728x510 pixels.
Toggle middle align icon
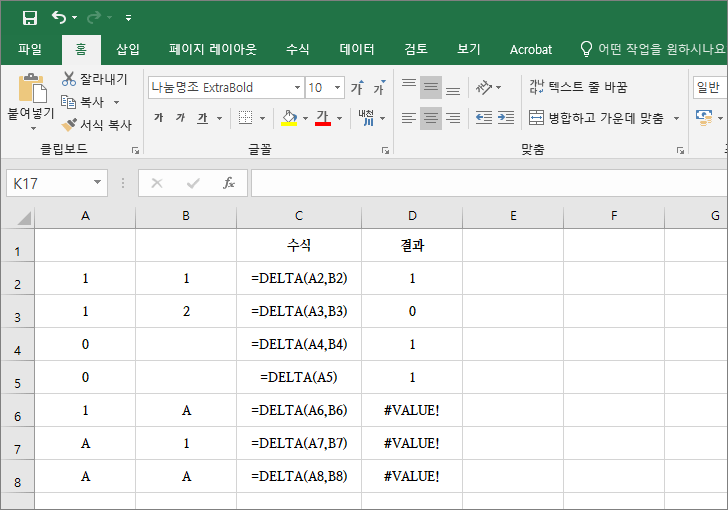click(431, 87)
